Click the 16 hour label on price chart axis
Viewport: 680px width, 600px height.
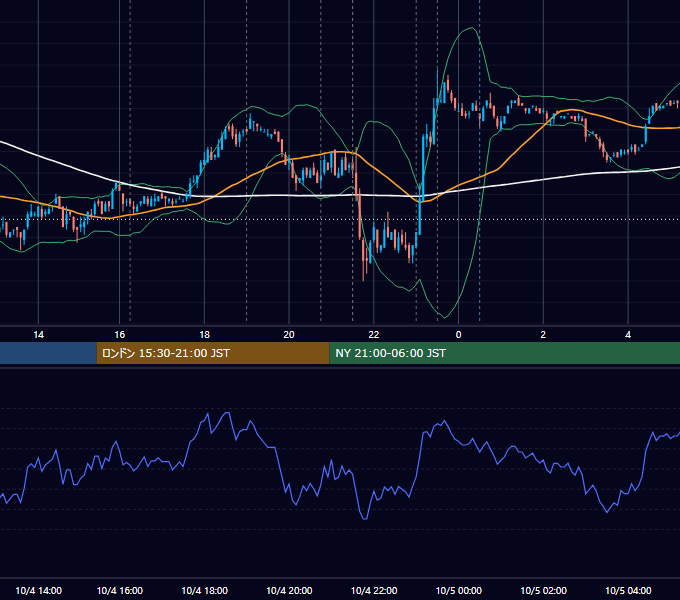pos(120,335)
